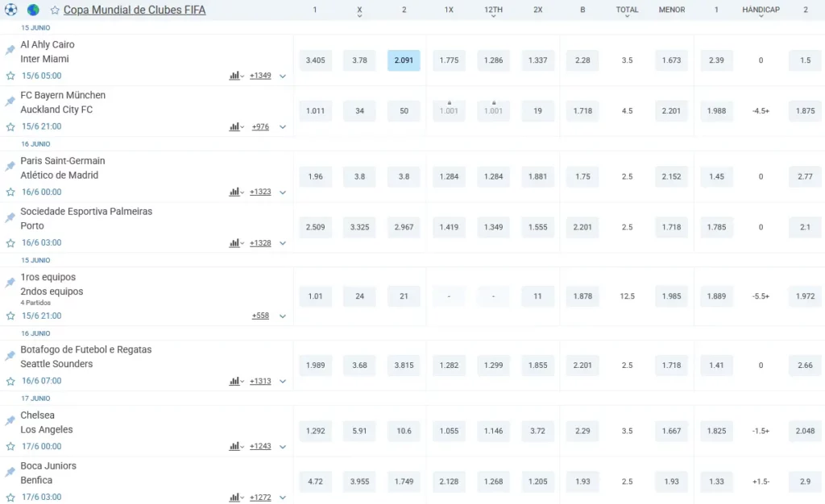Open statistics for Palmeiras vs Porto
This screenshot has width=825, height=504.
point(236,243)
